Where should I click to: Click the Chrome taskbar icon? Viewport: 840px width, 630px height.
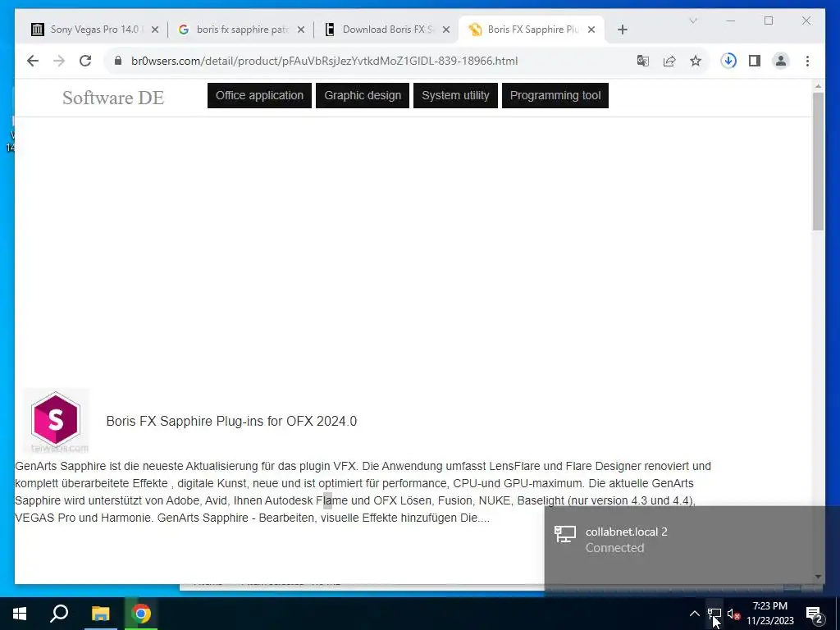pos(141,614)
